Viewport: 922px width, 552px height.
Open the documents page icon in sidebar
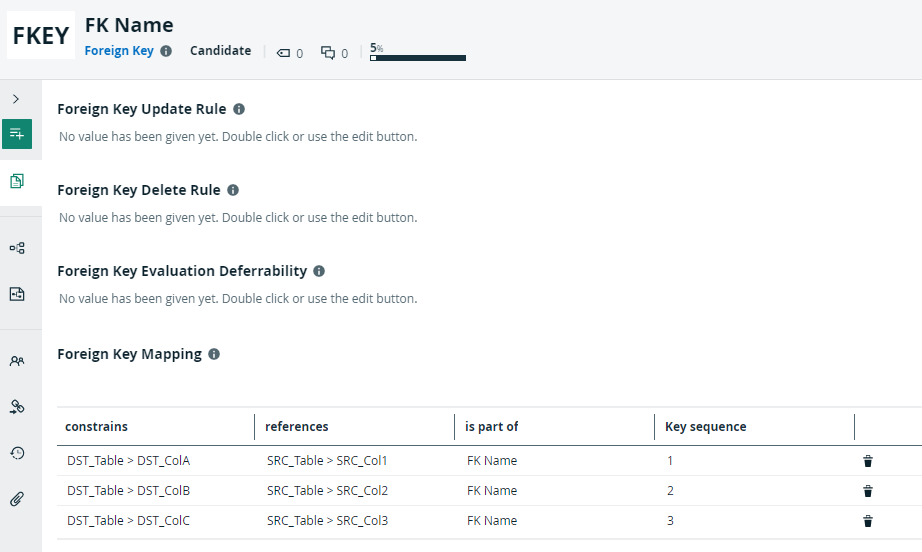17,181
